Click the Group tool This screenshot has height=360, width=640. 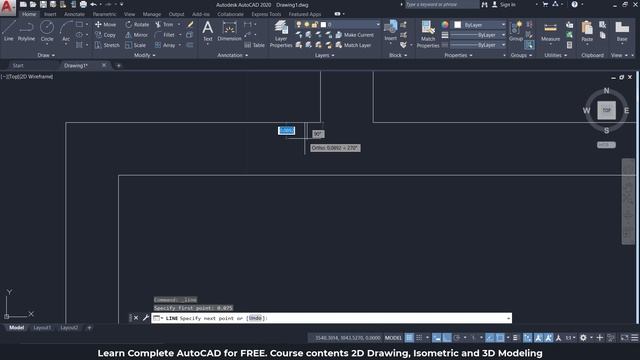click(516, 31)
